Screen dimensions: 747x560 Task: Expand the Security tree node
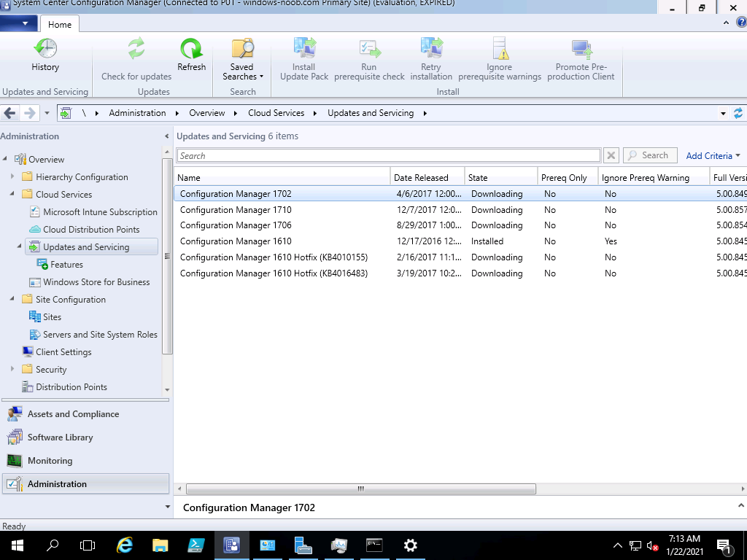tap(12, 369)
